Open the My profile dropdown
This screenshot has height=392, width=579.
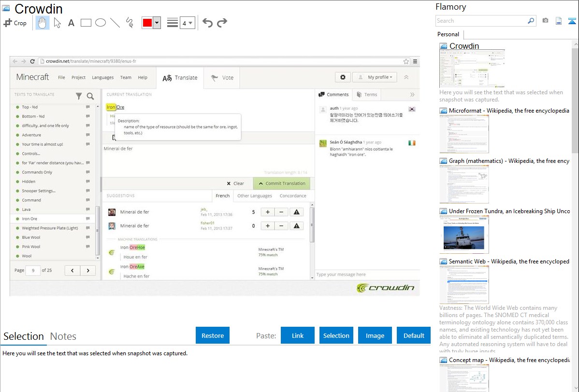pyautogui.click(x=375, y=77)
